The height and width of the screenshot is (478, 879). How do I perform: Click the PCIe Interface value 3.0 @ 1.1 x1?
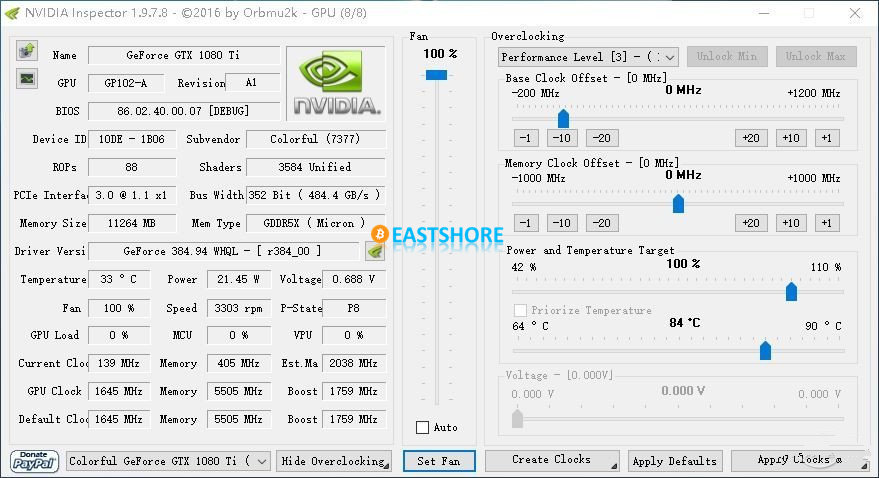point(132,195)
